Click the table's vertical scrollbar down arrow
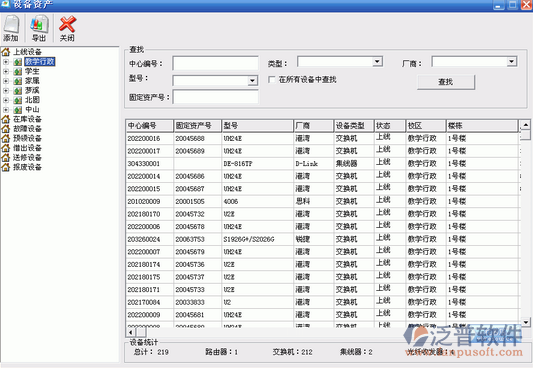The image size is (533, 368). (x=526, y=322)
